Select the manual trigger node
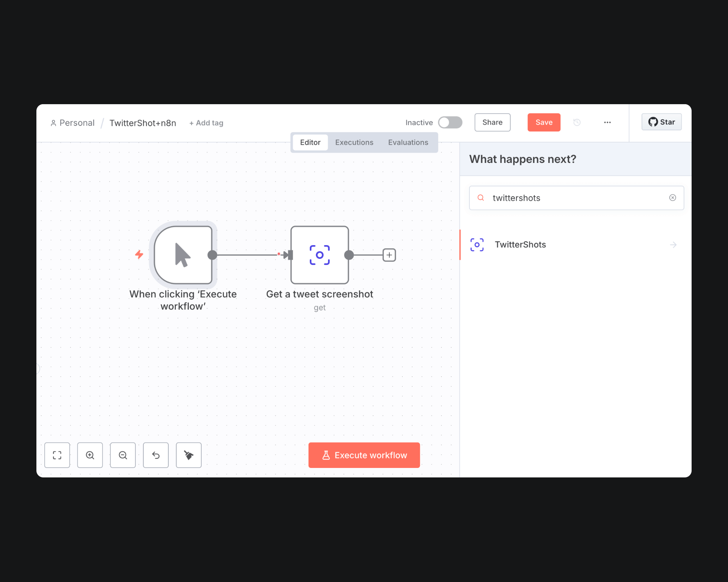The width and height of the screenshot is (728, 582). (183, 255)
